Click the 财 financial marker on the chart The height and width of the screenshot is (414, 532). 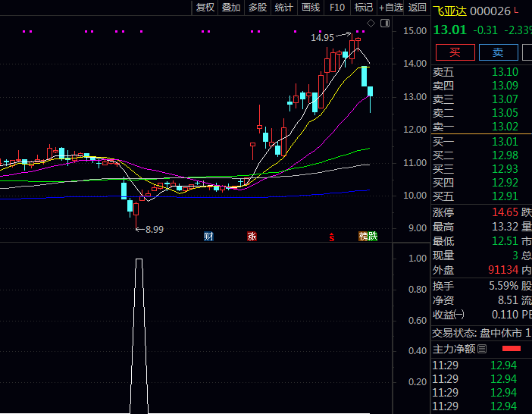coord(208,237)
